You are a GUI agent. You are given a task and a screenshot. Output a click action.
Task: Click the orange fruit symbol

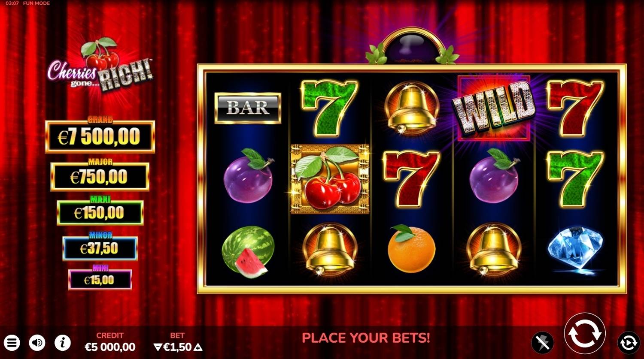click(x=411, y=249)
